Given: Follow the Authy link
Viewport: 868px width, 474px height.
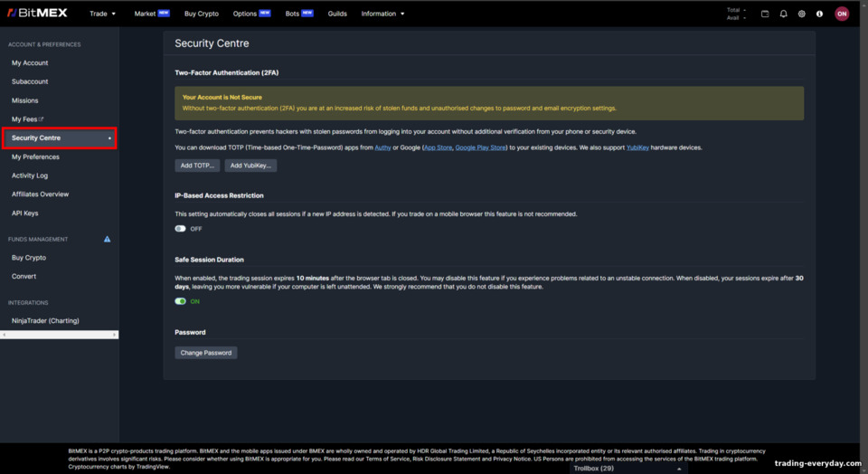Looking at the screenshot, I should [382, 147].
